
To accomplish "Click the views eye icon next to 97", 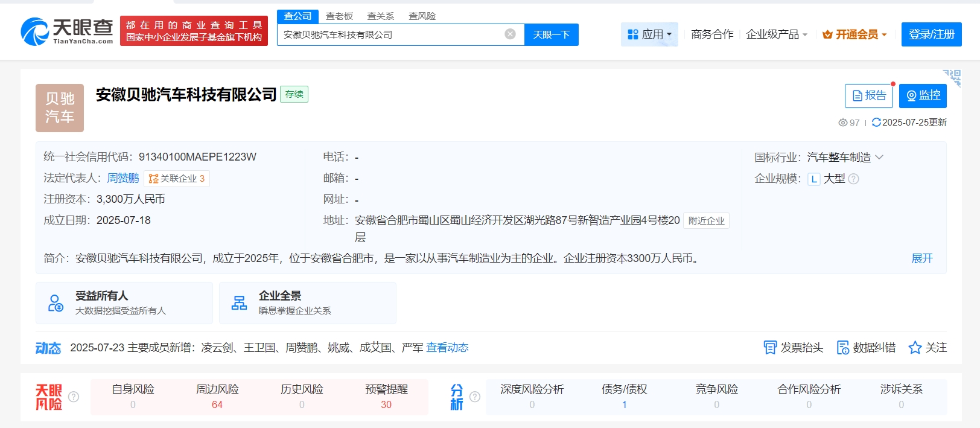I will coord(843,123).
